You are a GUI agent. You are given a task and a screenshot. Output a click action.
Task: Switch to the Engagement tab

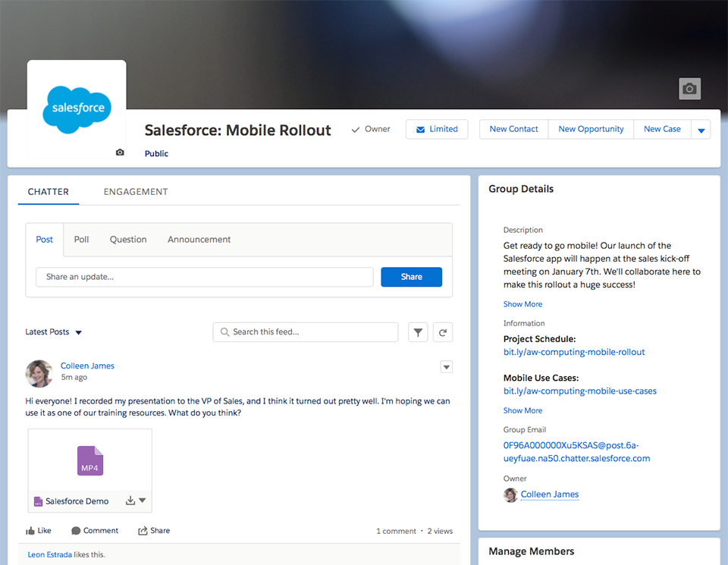(x=136, y=192)
